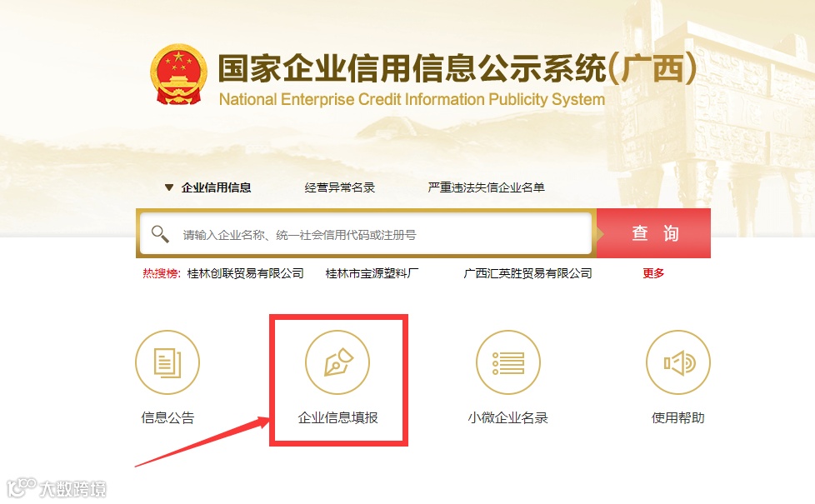Open hot search 桂林市宝源塑料厂

372,273
